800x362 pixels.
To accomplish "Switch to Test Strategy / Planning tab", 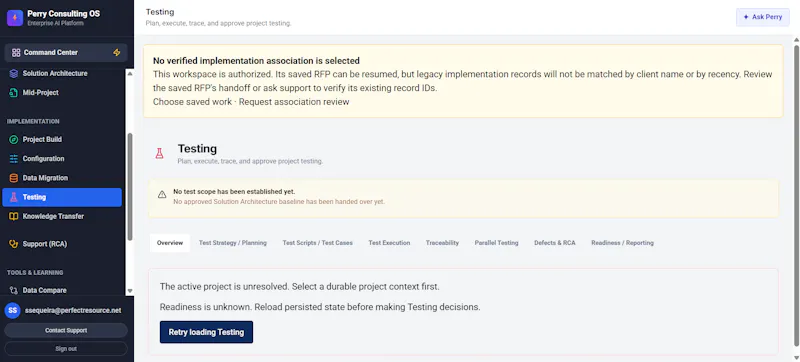I will coord(233,243).
